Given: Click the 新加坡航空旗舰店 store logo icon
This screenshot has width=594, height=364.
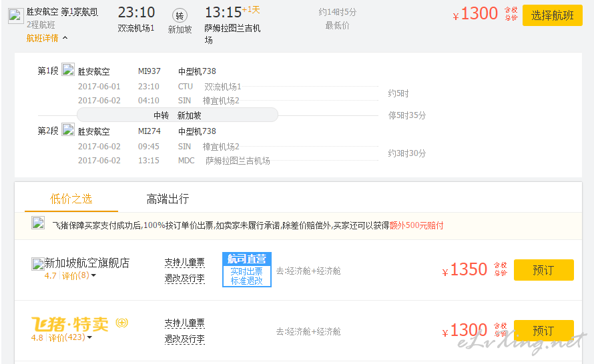Looking at the screenshot, I should 37,264.
